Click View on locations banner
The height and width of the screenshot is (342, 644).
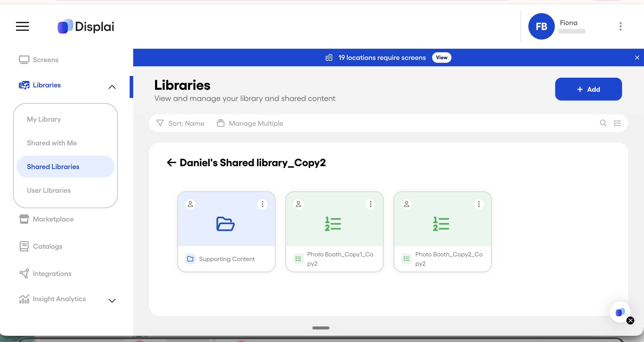click(442, 58)
